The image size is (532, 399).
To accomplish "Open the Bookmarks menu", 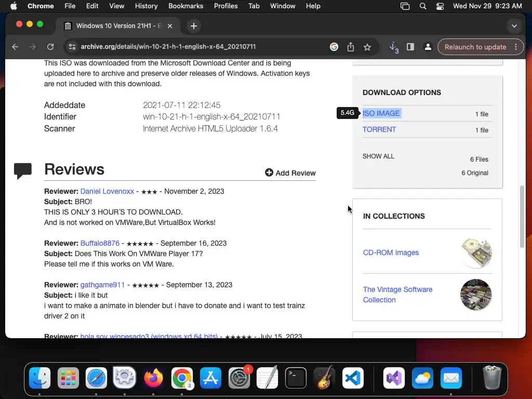I will pyautogui.click(x=185, y=6).
